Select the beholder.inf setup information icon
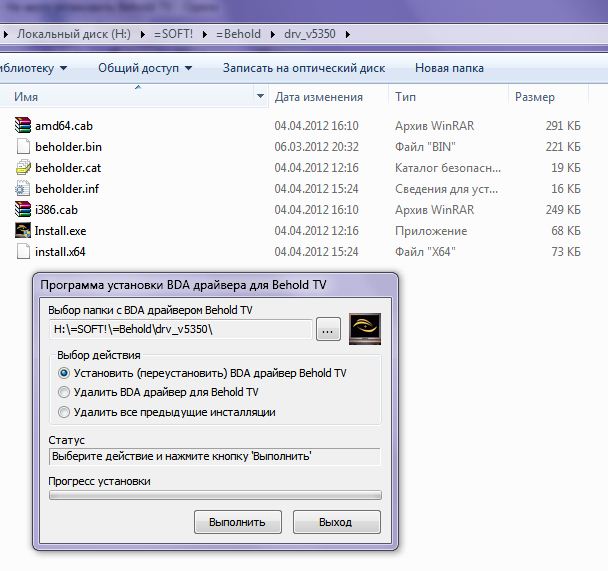This screenshot has width=608, height=571. click(x=24, y=189)
